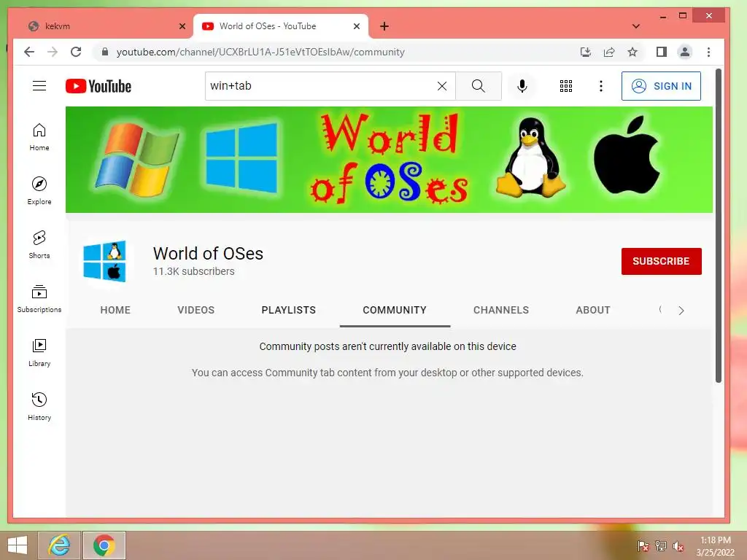Open the CHANNELS tab

point(501,310)
